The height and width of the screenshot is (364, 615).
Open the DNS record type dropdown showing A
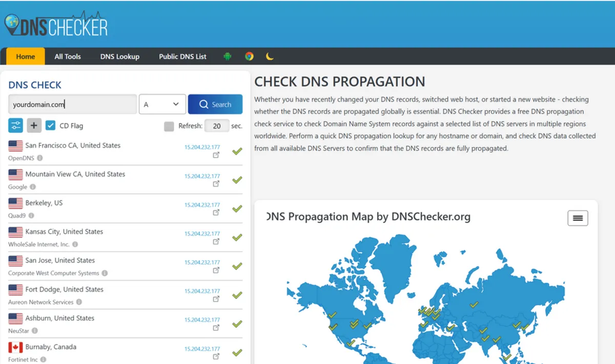pos(162,103)
